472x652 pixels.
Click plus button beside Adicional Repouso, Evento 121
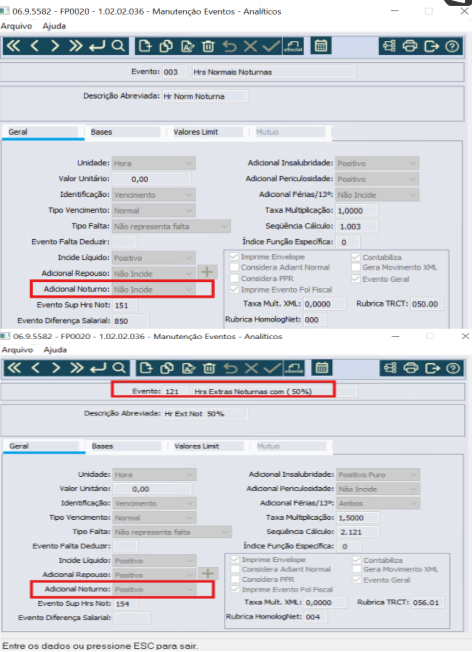click(208, 573)
